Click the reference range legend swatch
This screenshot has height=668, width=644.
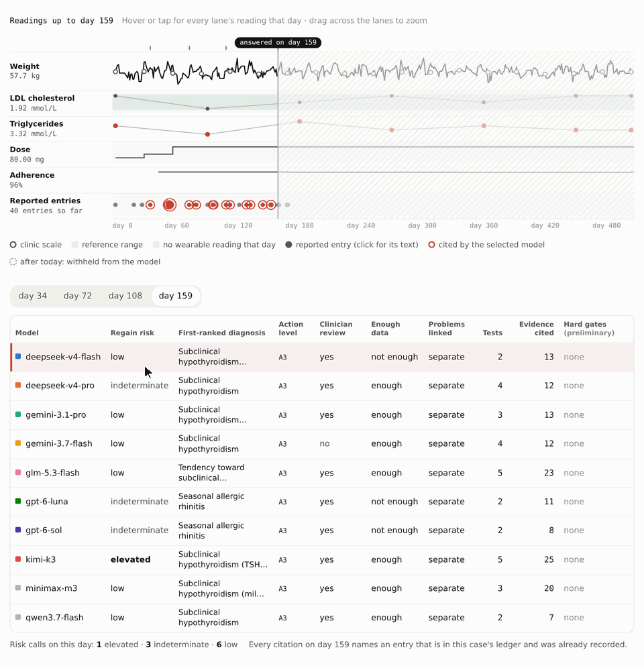click(x=75, y=245)
